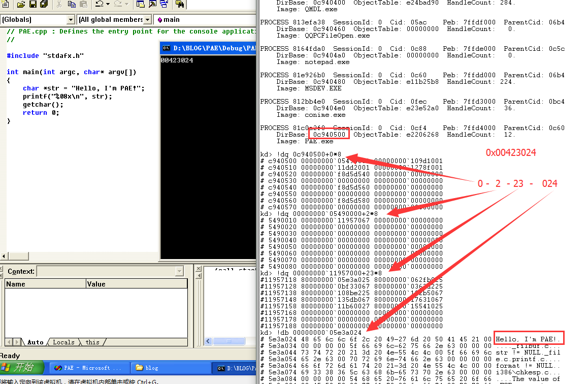
Task: Click the Copy toolbar icon
Action: [x=72, y=4]
